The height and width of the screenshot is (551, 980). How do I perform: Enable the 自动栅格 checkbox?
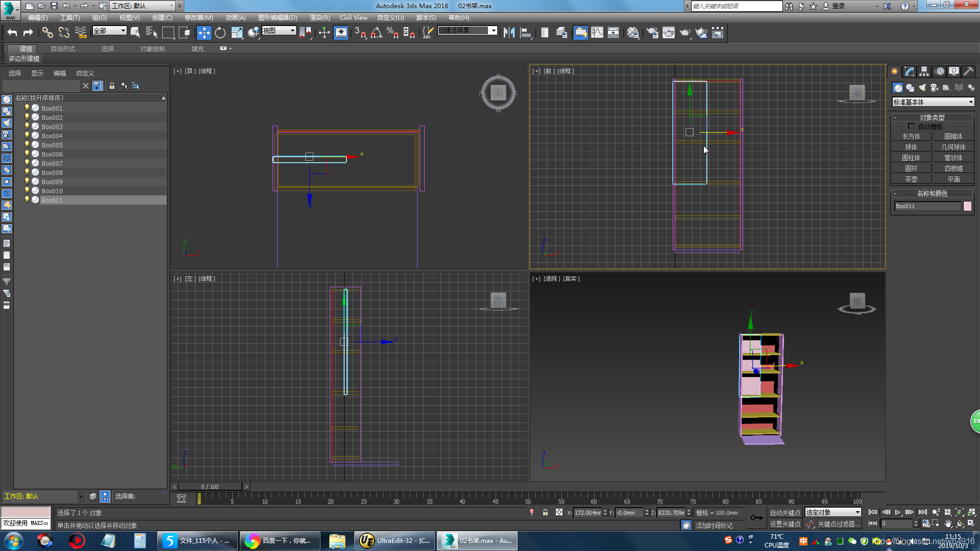911,127
